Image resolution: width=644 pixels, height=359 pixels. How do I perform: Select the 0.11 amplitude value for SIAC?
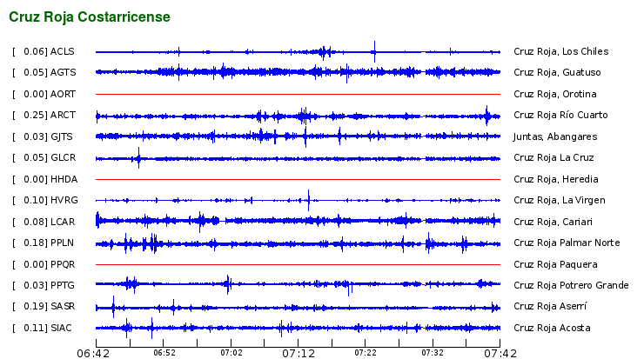[x=34, y=328]
